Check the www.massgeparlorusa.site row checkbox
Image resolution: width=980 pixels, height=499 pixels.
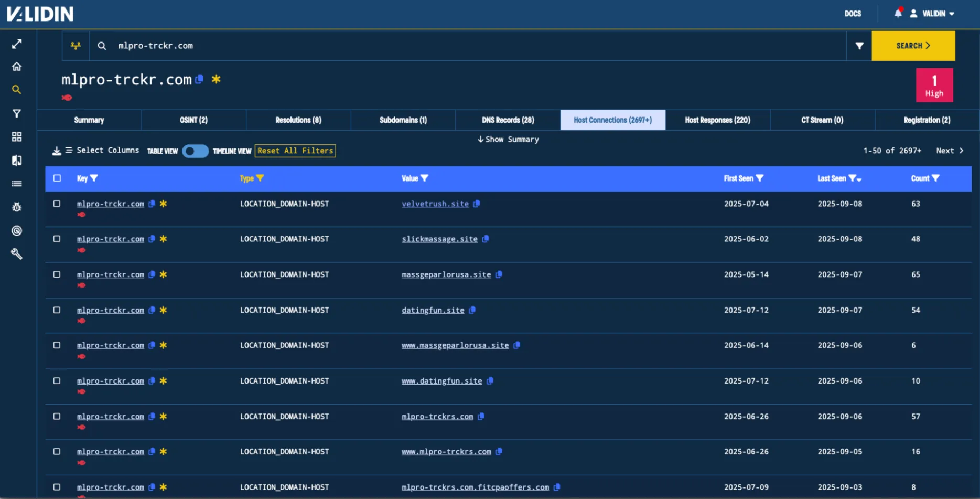coord(57,345)
